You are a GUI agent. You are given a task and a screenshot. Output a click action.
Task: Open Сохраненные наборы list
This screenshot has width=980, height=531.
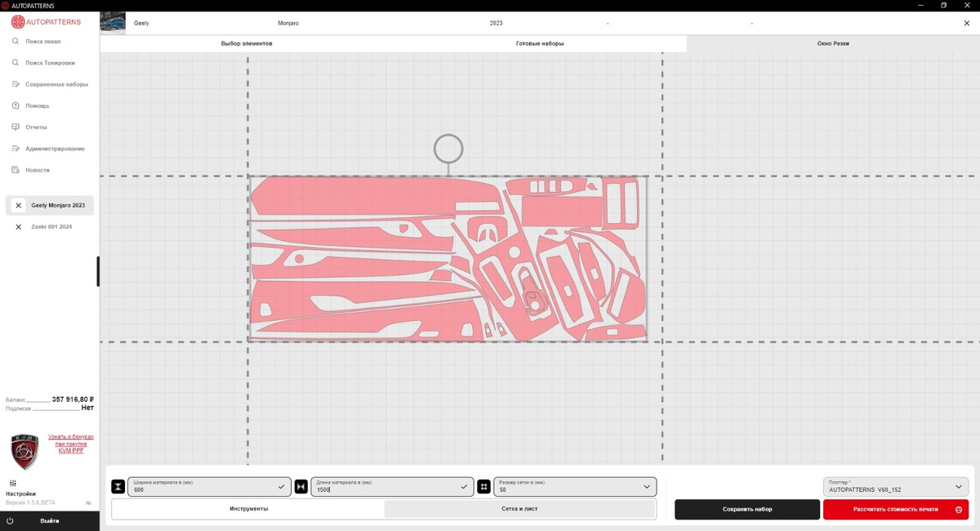[56, 84]
